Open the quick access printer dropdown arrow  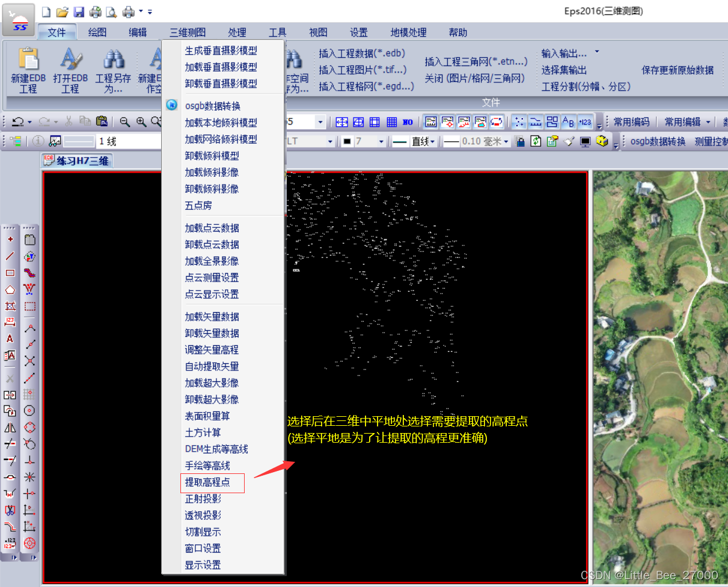[141, 11]
